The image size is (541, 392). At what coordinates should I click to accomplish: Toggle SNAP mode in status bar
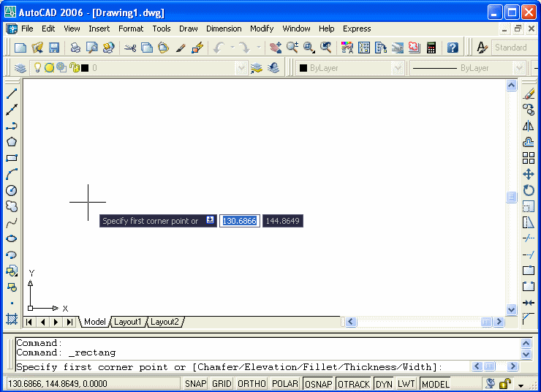tap(196, 384)
